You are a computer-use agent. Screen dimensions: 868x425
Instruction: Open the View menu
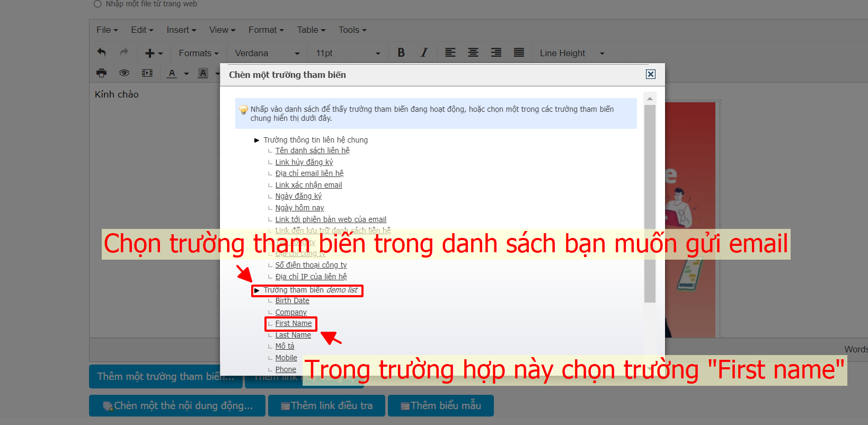[x=222, y=30]
